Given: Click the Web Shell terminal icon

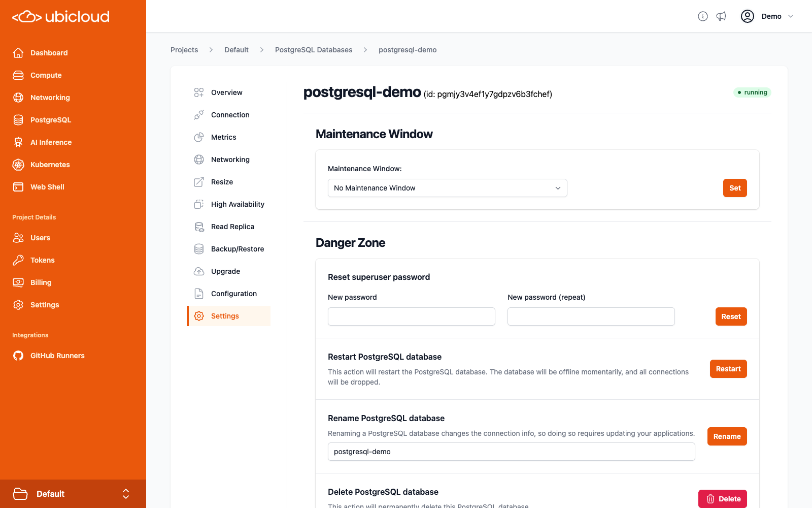Looking at the screenshot, I should 18,187.
